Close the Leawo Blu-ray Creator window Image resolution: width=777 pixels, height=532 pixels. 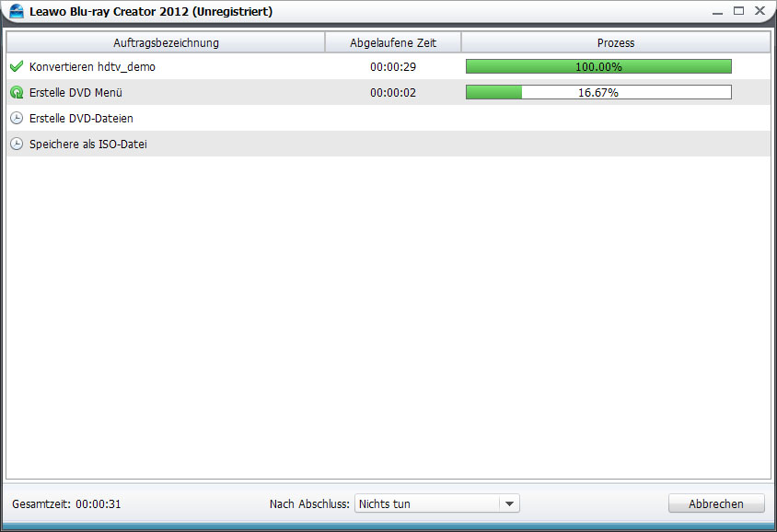(x=760, y=10)
